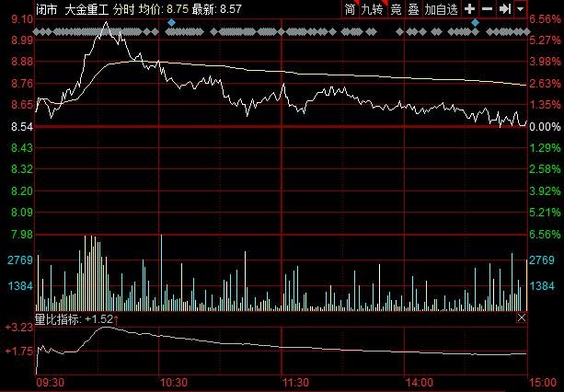
Task: Click the +1.75 ratio axis label
Action: (19, 351)
